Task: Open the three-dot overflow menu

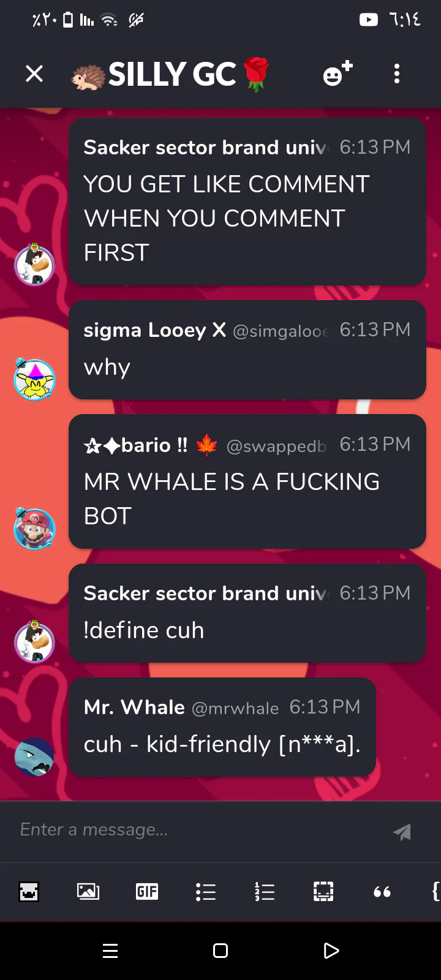Action: (x=397, y=74)
